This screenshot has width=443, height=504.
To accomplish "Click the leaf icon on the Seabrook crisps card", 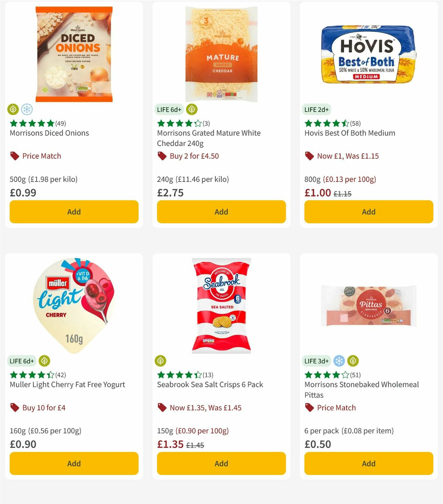I will click(x=161, y=361).
